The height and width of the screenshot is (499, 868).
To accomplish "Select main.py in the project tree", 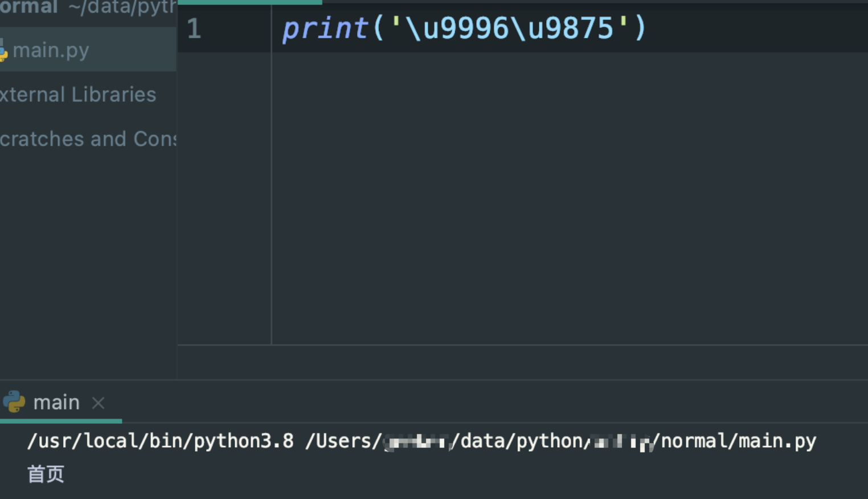I will (51, 51).
